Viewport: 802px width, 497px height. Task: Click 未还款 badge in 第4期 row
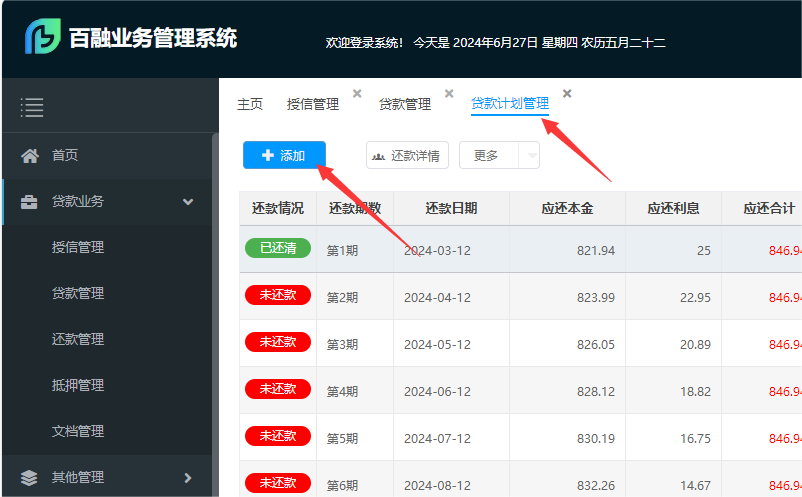point(278,389)
